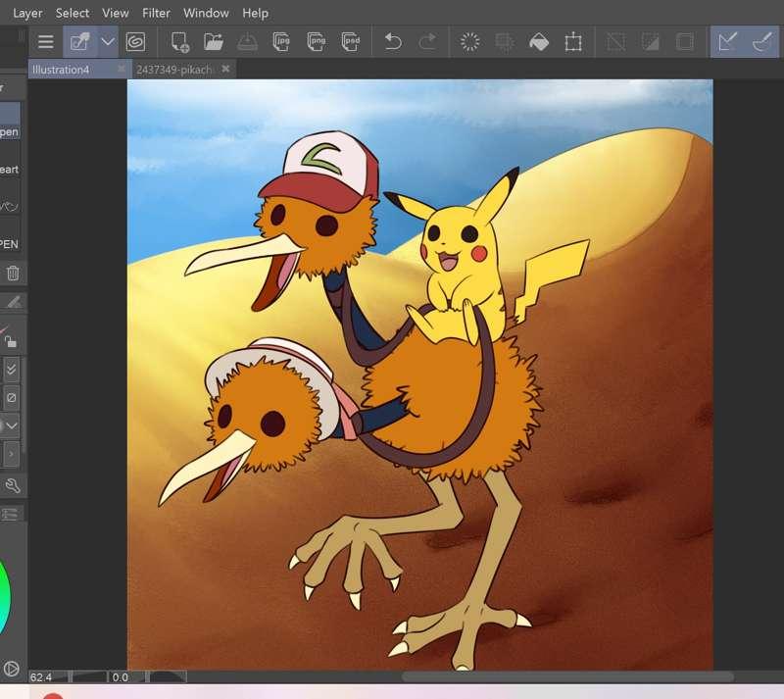Click the Invert selected area icon

pos(651,42)
